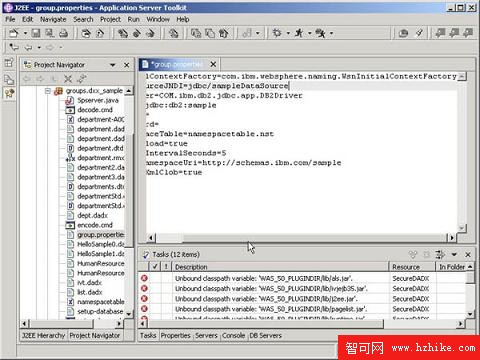
Task: Sort tasks by In Folder column header
Action: click(452, 267)
